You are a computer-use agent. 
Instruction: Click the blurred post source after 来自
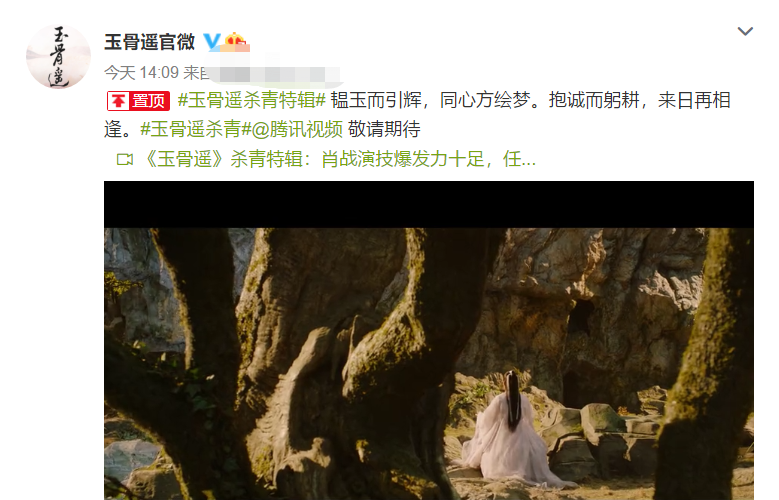point(275,74)
